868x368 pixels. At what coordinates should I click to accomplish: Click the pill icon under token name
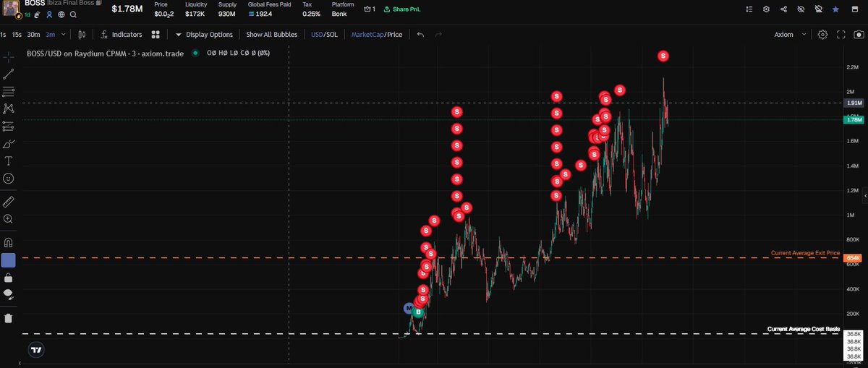(38, 14)
